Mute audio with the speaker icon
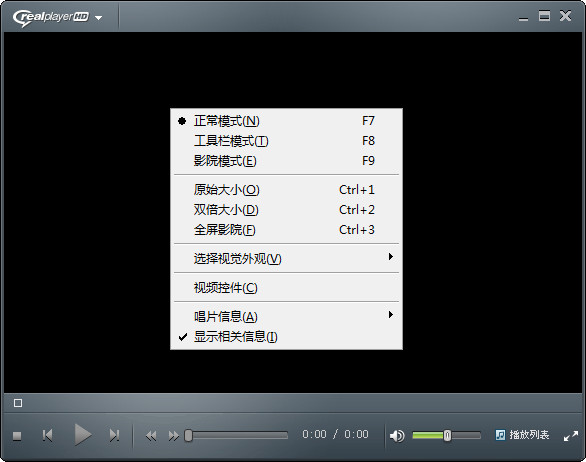 397,435
